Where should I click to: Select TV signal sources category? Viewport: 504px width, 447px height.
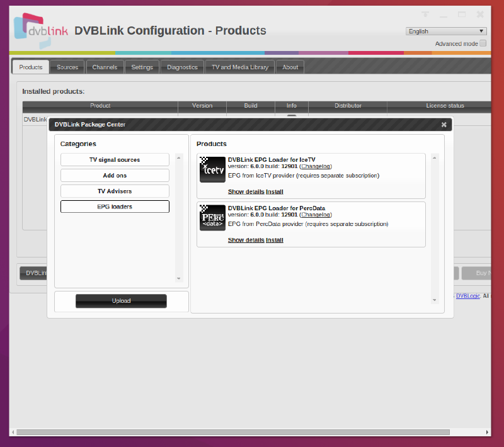[115, 159]
